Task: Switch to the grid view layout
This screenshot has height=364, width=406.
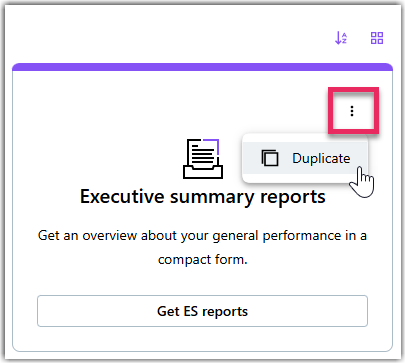Action: (x=377, y=38)
